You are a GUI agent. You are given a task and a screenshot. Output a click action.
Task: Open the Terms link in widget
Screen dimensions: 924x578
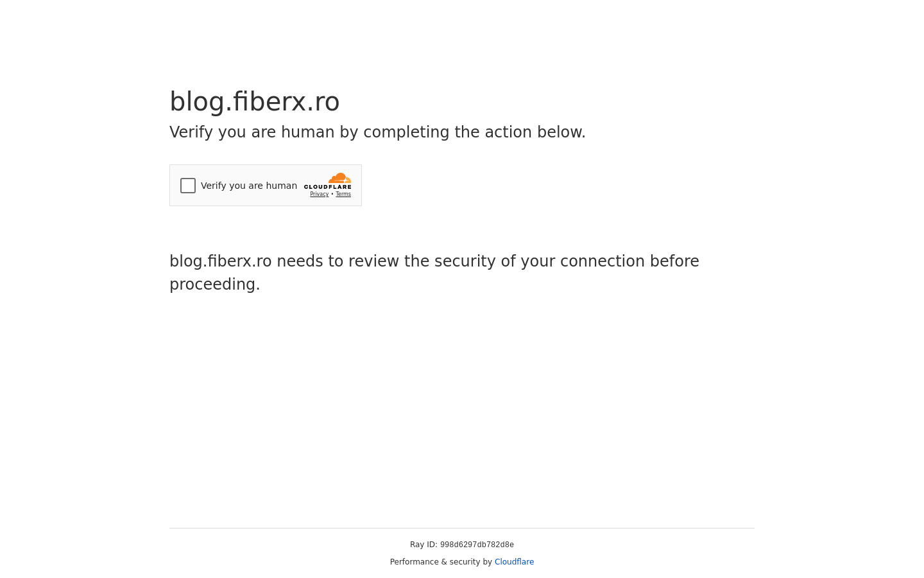(343, 194)
